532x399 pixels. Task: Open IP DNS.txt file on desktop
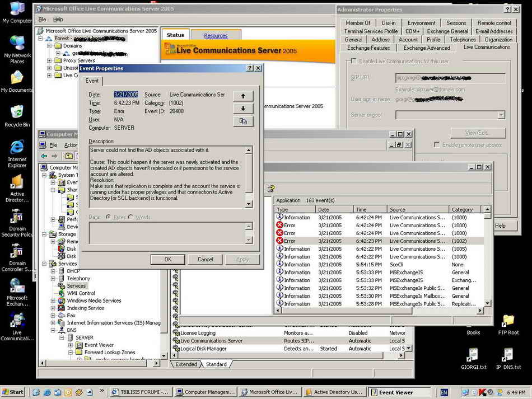click(508, 359)
